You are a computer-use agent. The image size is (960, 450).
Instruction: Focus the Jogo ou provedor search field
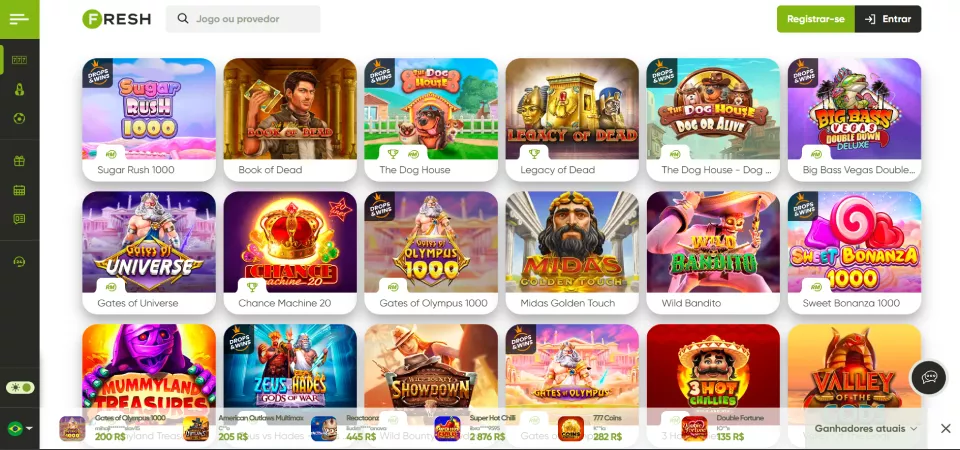243,19
